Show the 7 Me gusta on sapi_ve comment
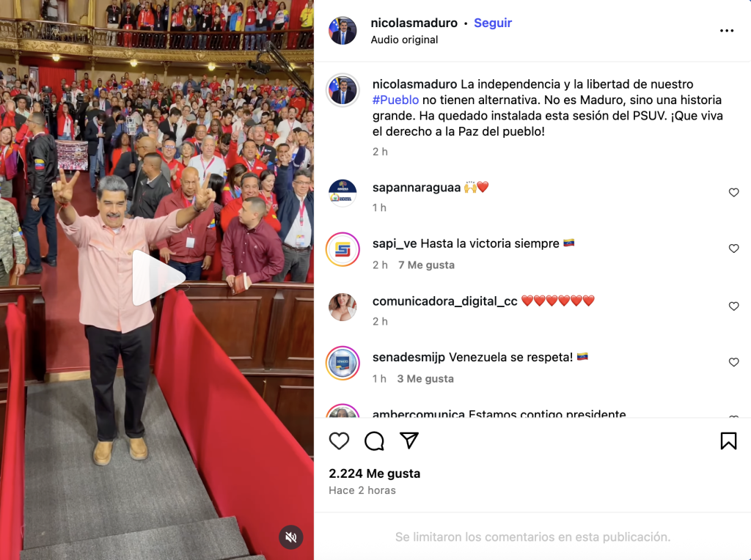Screen dimensions: 751x560 click(x=426, y=265)
